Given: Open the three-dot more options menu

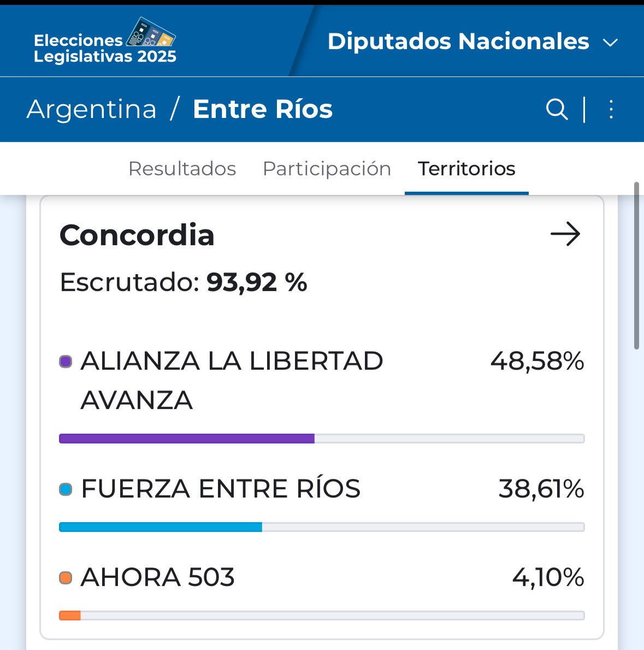Looking at the screenshot, I should (x=611, y=109).
